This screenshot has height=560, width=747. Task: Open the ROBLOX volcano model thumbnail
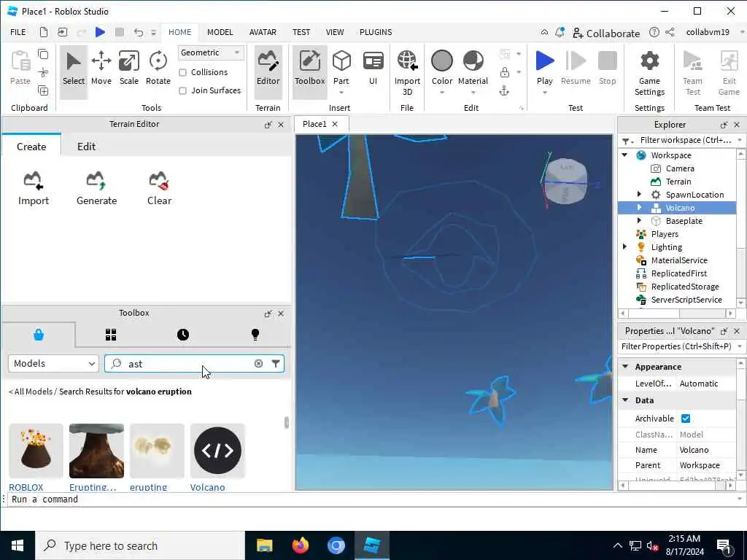click(x=36, y=451)
